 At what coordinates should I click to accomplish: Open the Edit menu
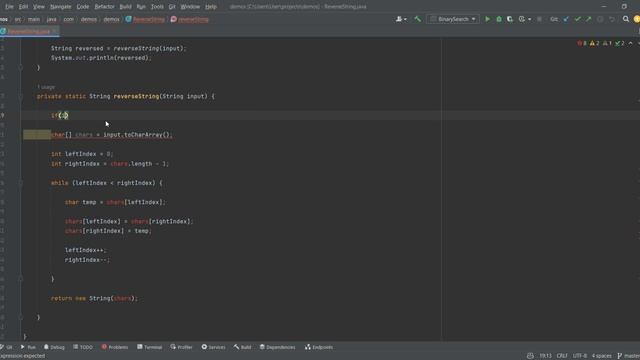tap(23, 7)
